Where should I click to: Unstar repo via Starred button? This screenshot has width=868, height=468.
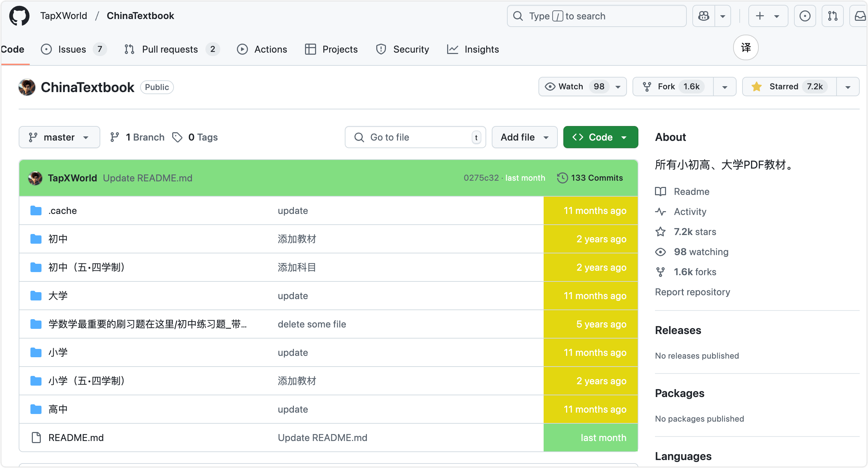789,87
